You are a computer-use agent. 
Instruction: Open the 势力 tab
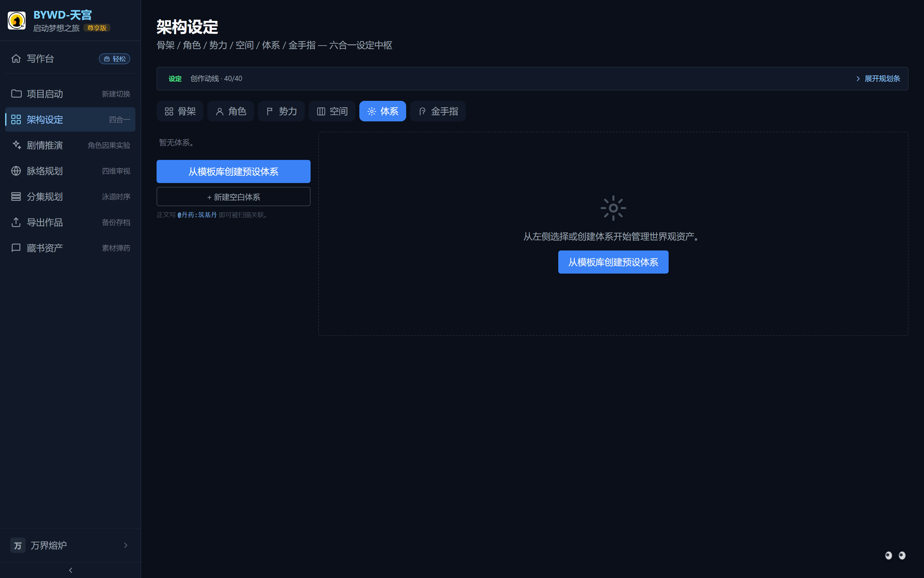281,111
